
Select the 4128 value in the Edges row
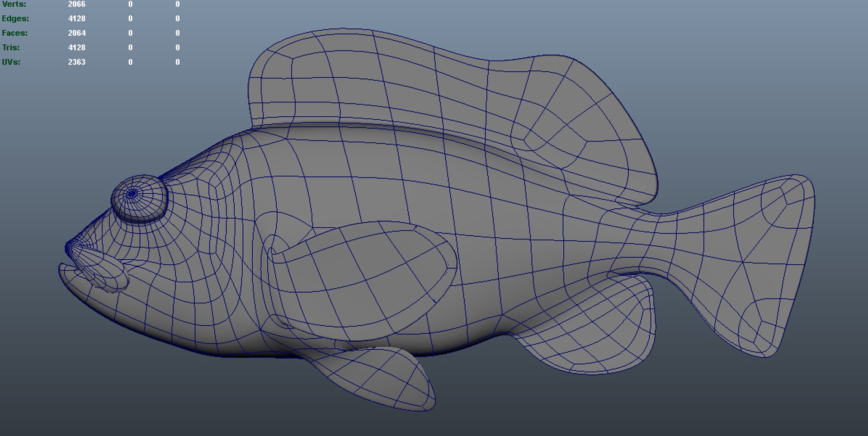pos(76,19)
